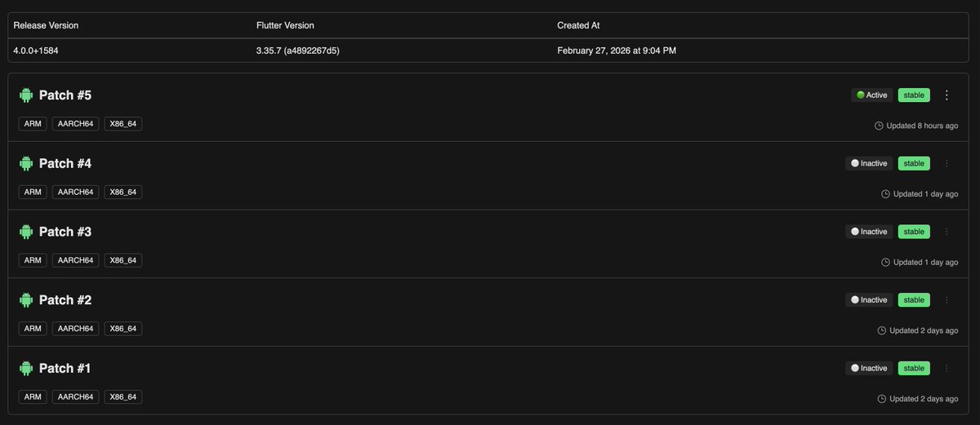Viewport: 980px width, 425px height.
Task: Click the clock icon in Patch #3 row
Action: click(x=886, y=263)
